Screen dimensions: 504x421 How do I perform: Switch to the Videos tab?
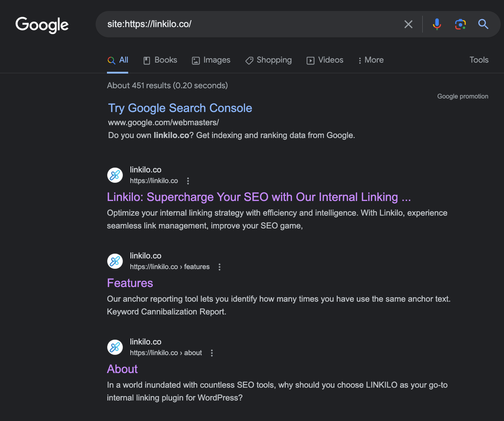tap(325, 60)
